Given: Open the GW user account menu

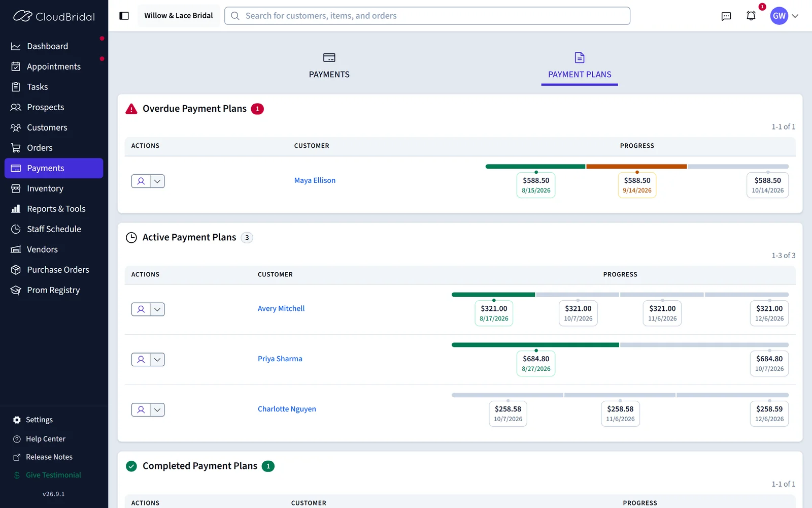Looking at the screenshot, I should [784, 16].
